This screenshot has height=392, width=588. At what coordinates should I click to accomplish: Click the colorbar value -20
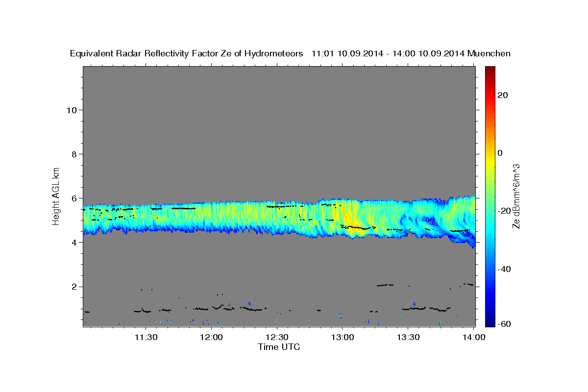click(505, 211)
